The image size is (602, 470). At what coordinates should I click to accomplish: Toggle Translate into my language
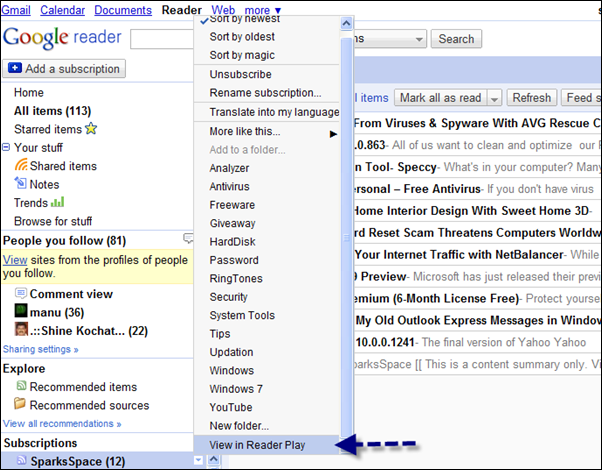pos(274,112)
